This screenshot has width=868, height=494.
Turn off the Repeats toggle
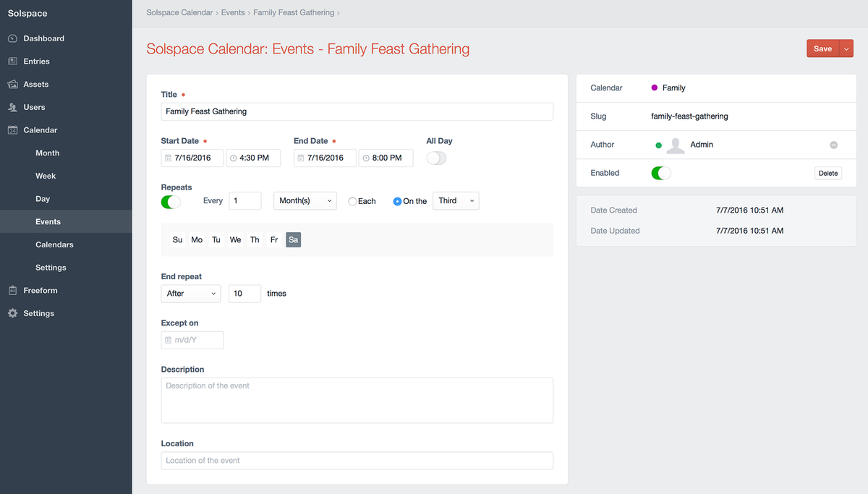point(171,202)
